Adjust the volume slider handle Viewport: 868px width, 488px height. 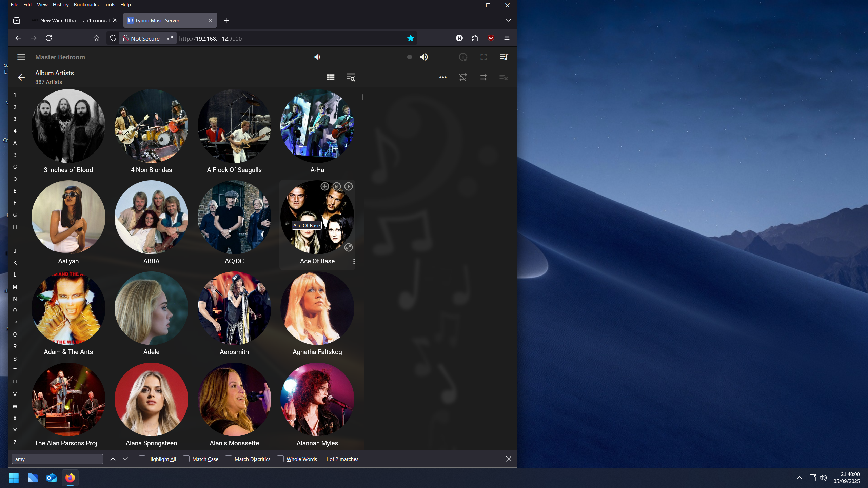[409, 57]
